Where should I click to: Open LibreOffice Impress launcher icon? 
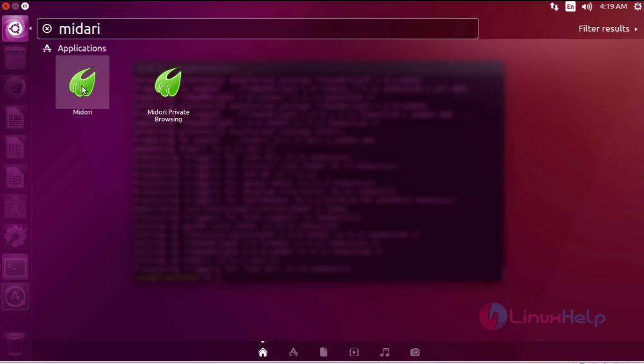15,177
